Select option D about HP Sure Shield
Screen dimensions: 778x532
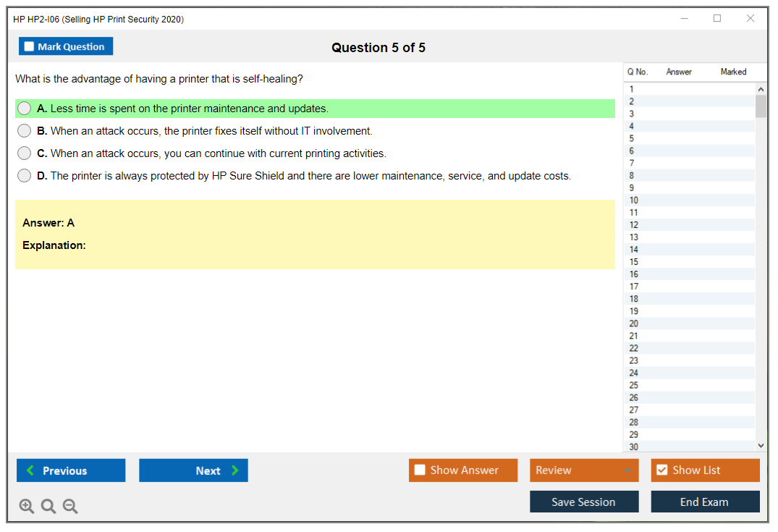point(25,176)
